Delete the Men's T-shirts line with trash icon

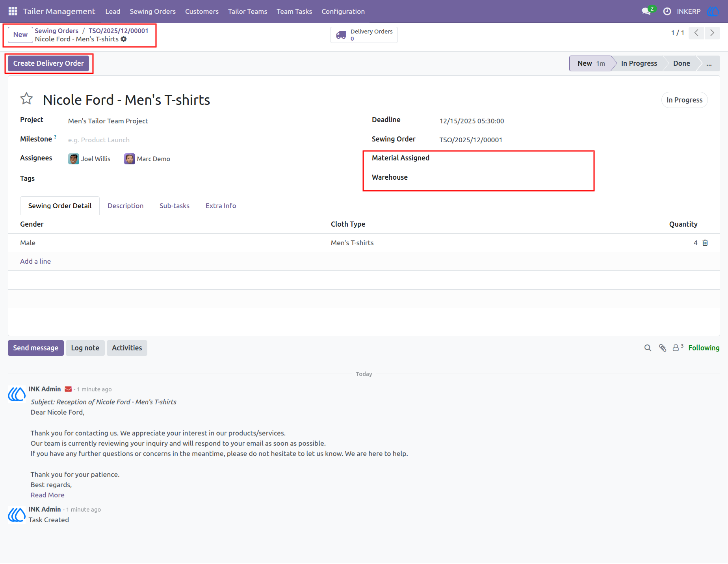pos(705,243)
